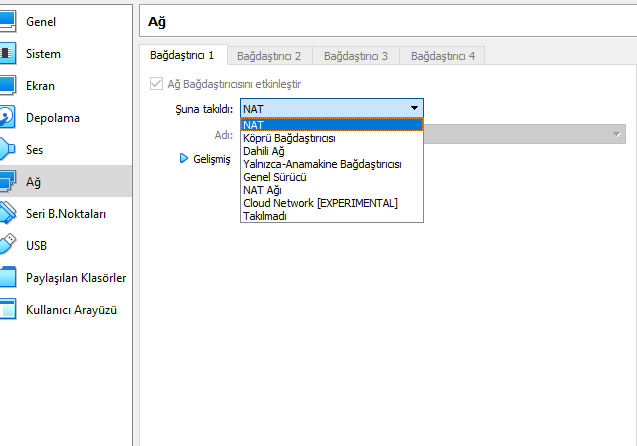
Task: Open the disabled Adı combo box
Action: click(520, 134)
